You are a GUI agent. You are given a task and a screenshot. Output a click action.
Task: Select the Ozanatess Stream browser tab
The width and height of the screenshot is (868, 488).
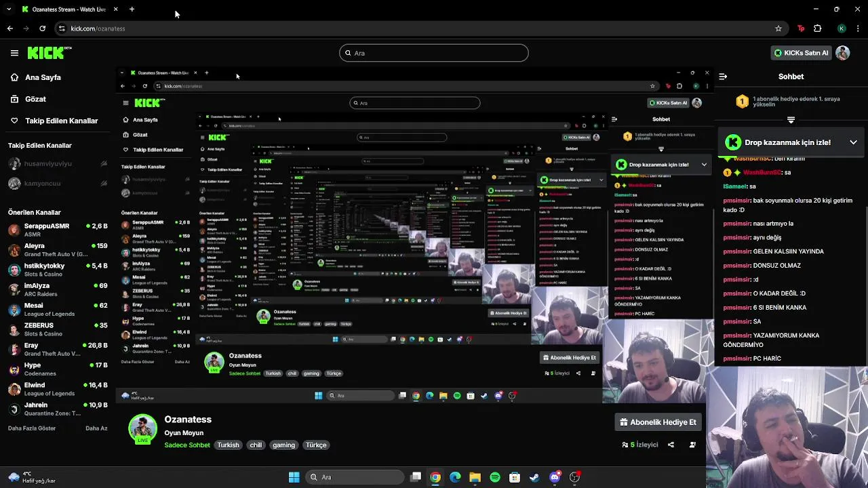[69, 9]
